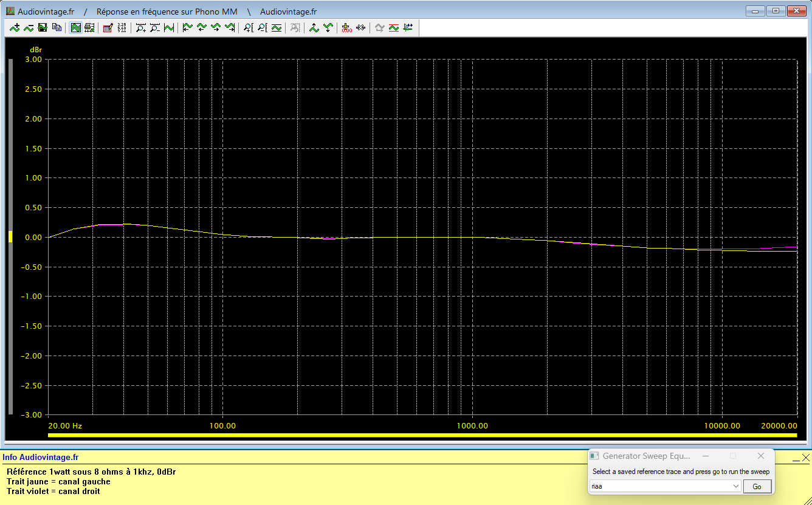This screenshot has height=505, width=812.
Task: Click the converging arrows cursor icon
Action: [x=361, y=27]
